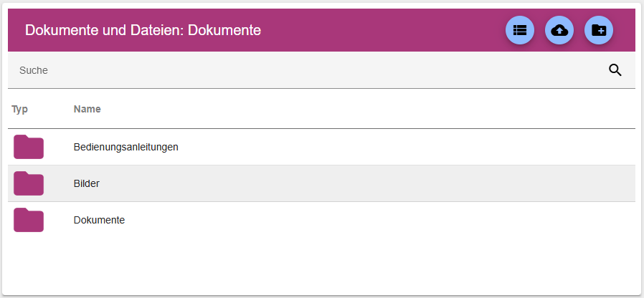Open the Bedienungsanleitungen folder icon
Viewport: 644px width, 298px height.
[29, 147]
